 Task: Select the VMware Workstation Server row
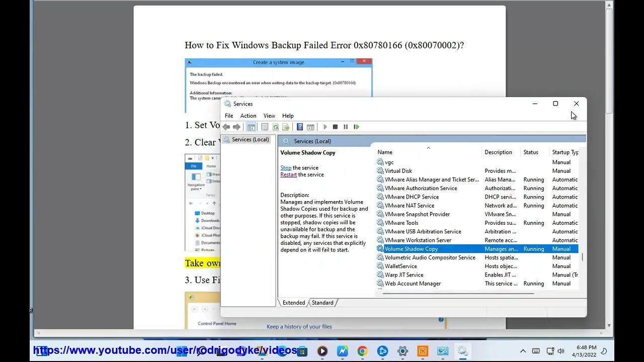pyautogui.click(x=477, y=240)
